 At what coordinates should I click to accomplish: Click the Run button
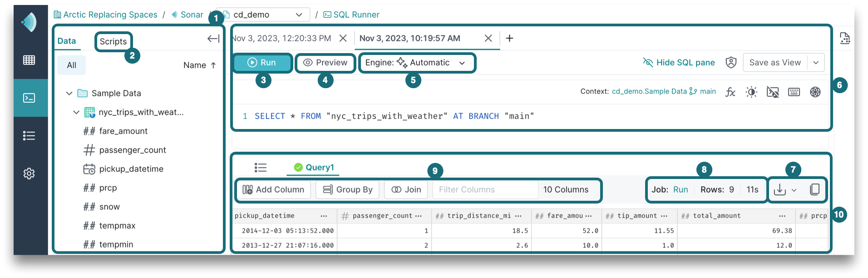click(262, 63)
